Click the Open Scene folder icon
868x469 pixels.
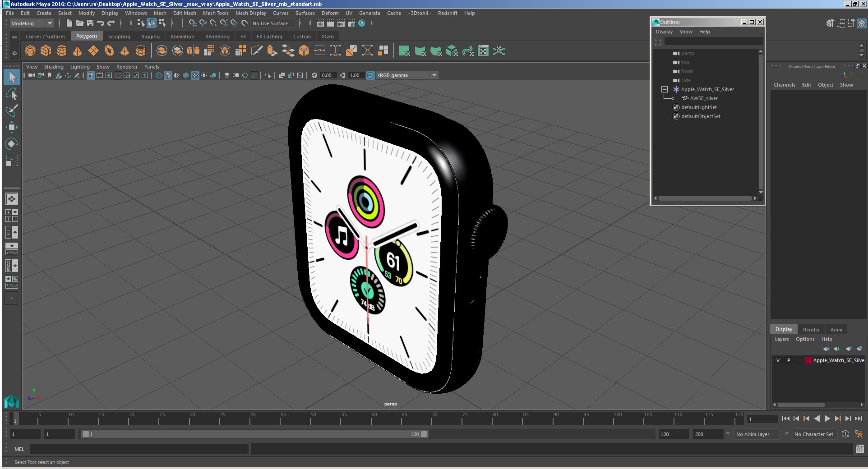[80, 23]
